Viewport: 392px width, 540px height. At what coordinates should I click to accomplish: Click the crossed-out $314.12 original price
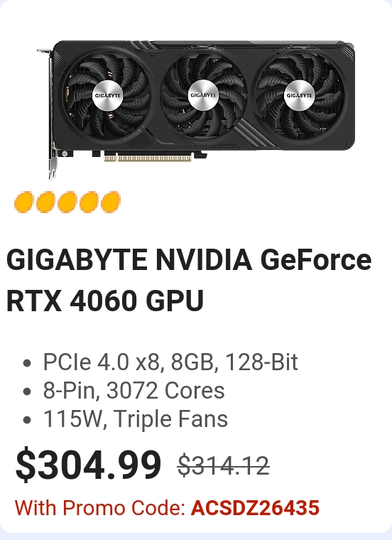coord(223,465)
